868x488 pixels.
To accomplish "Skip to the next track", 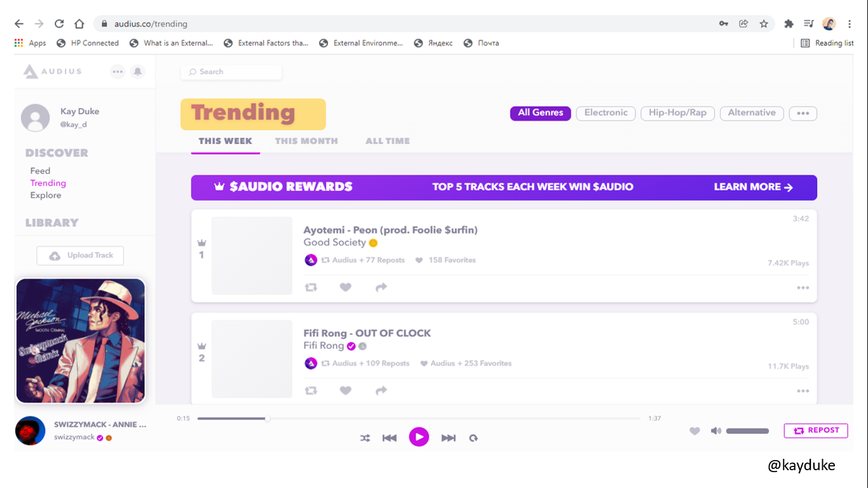I will click(449, 438).
